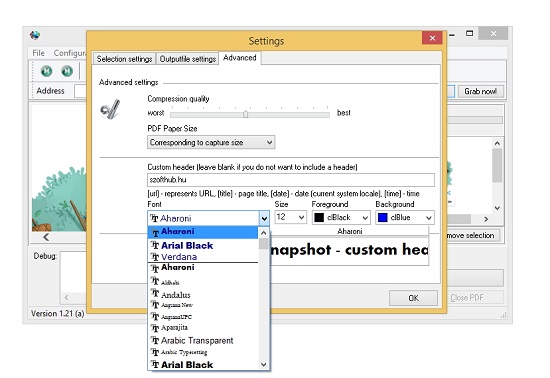Click scroll left arrow under page preview

(46, 237)
